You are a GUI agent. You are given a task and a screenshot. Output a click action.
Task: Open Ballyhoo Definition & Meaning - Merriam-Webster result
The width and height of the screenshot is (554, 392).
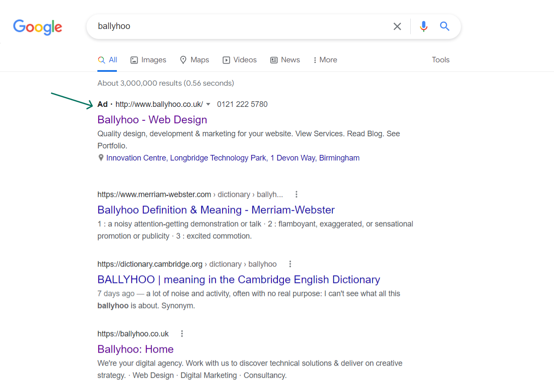(x=216, y=210)
